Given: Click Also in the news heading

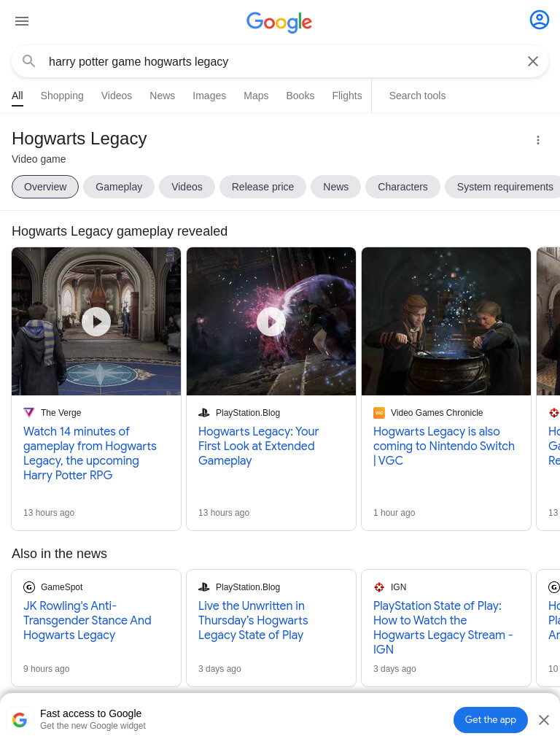Looking at the screenshot, I should pyautogui.click(x=59, y=554).
